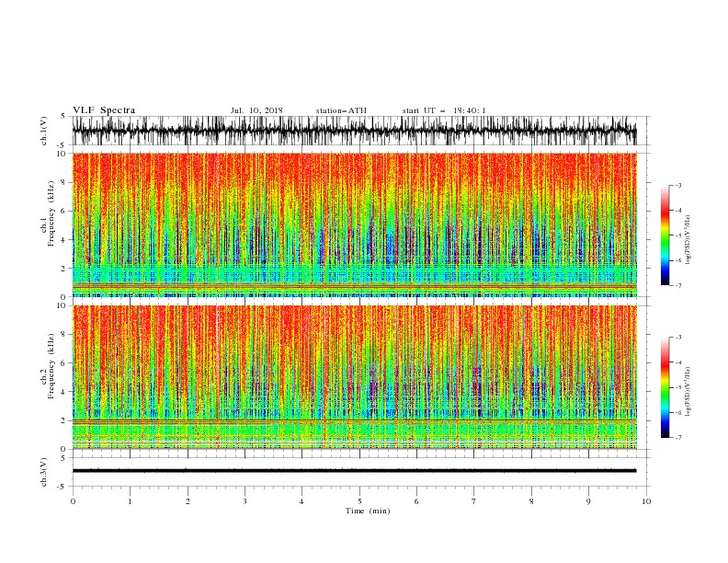
Task: Click the ch.3 flat waveform trace
Action: point(354,471)
